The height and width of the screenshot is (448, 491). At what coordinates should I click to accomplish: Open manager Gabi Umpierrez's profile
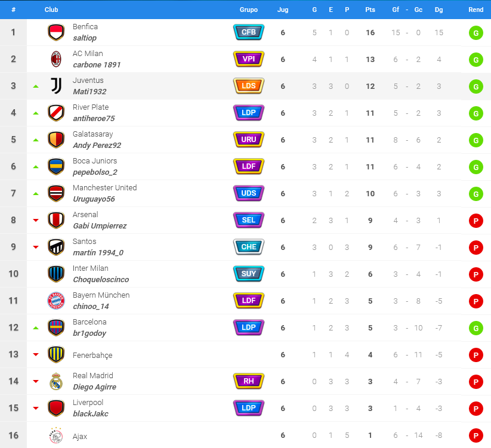tap(100, 225)
